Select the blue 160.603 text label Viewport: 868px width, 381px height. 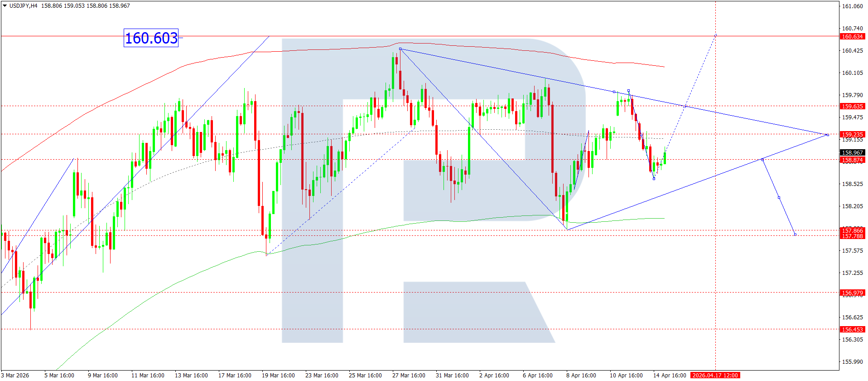pos(151,38)
